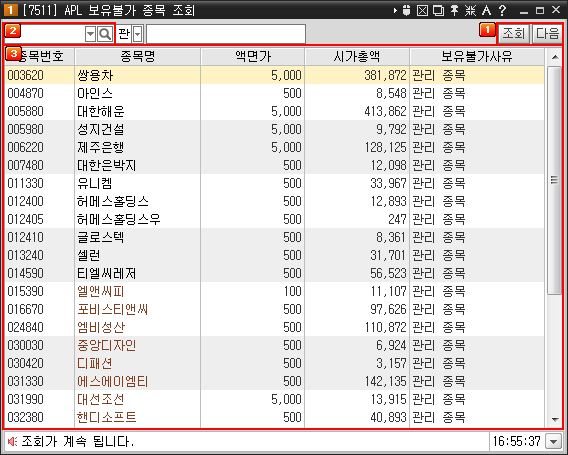The height and width of the screenshot is (455, 568).
Task: Click market cap value 142,135
Action: pos(385,381)
